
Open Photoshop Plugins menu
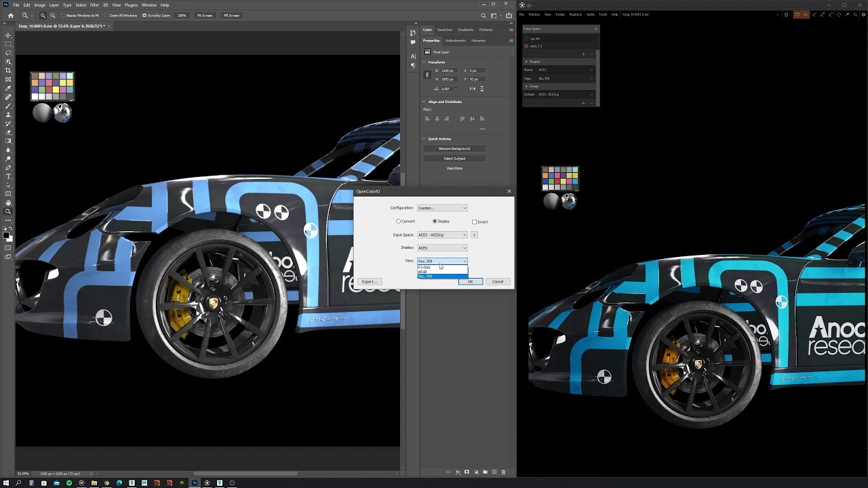coord(131,5)
